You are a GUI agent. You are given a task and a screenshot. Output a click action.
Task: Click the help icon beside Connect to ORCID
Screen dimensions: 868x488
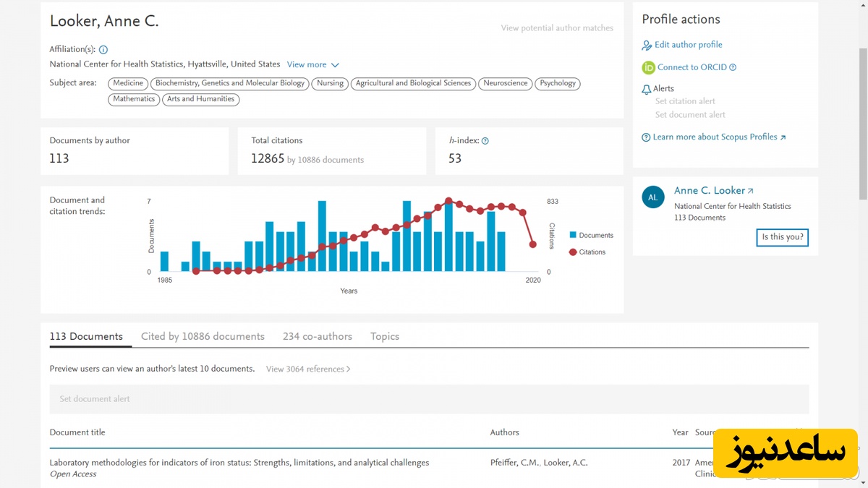point(733,67)
